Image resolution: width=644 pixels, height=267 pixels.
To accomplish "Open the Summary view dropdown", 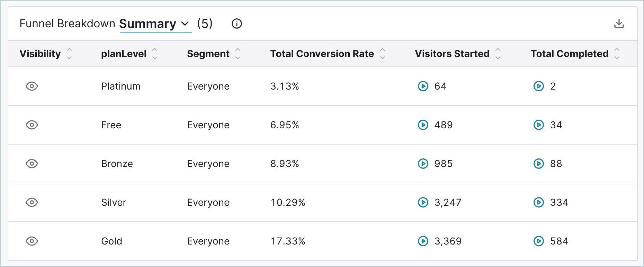I will tap(155, 24).
